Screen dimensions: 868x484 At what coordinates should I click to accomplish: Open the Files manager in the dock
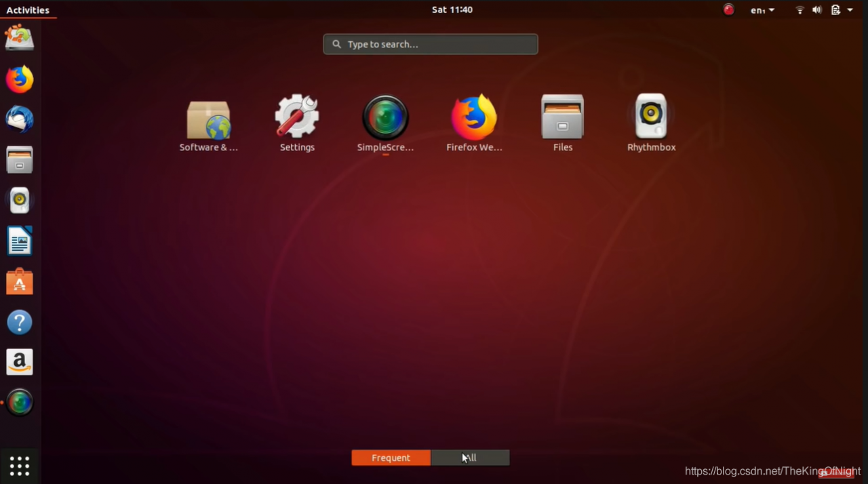tap(20, 160)
